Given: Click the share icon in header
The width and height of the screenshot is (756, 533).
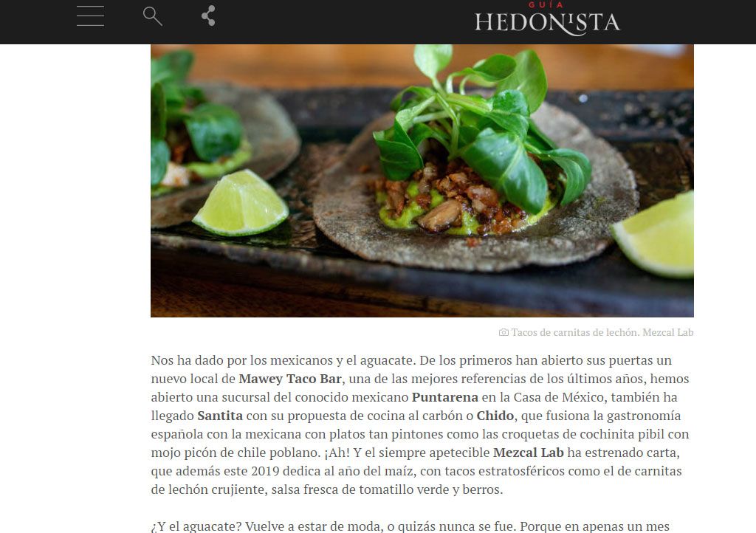Looking at the screenshot, I should 208,16.
